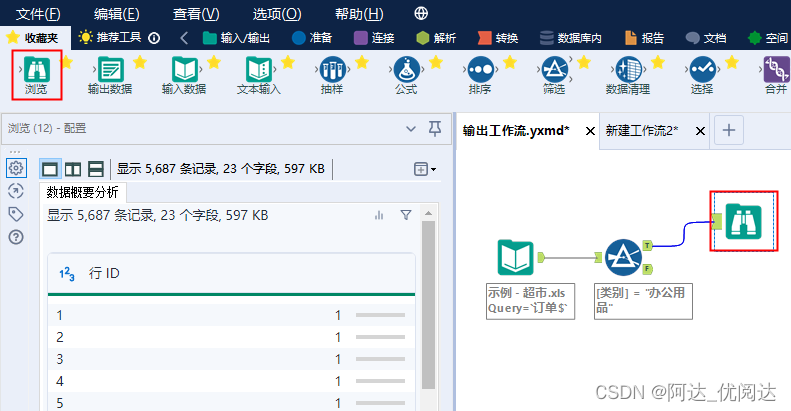The image size is (791, 411).
Task: Open the help question mark icon
Action: (x=16, y=237)
